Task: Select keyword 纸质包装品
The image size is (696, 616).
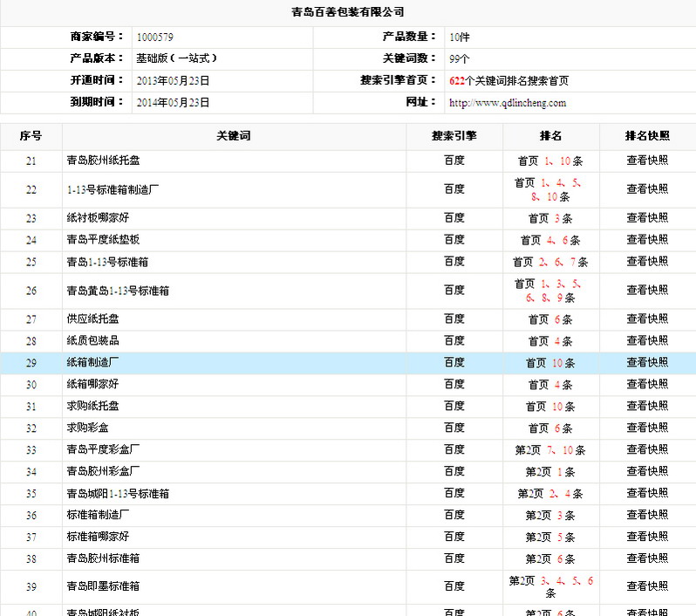Action: [92, 340]
